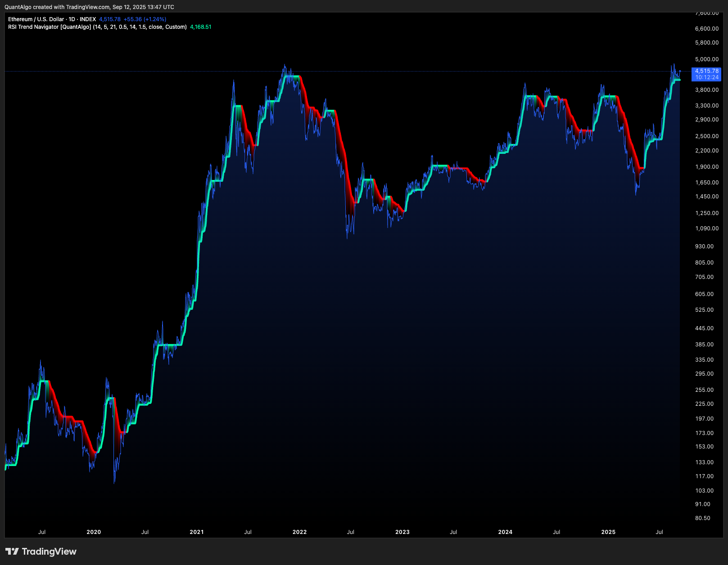Viewport: 728px width, 565px height.
Task: Click the indicator value 4,168.51
Action: pyautogui.click(x=201, y=27)
